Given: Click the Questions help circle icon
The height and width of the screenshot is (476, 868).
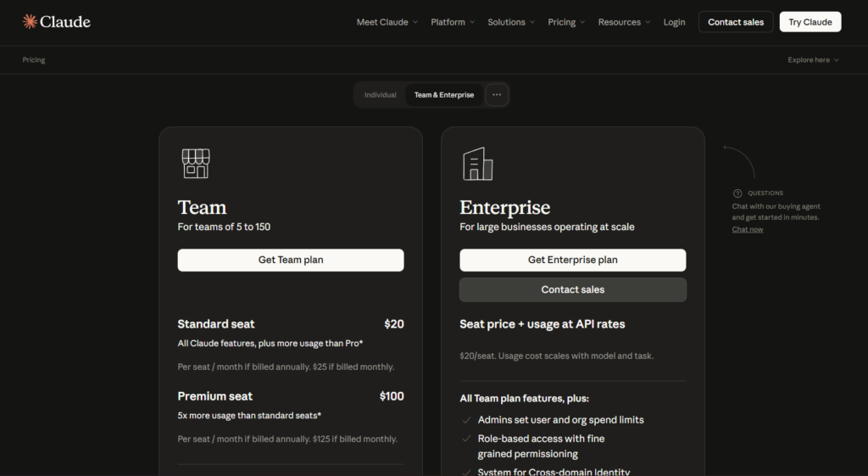Looking at the screenshot, I should (737, 193).
